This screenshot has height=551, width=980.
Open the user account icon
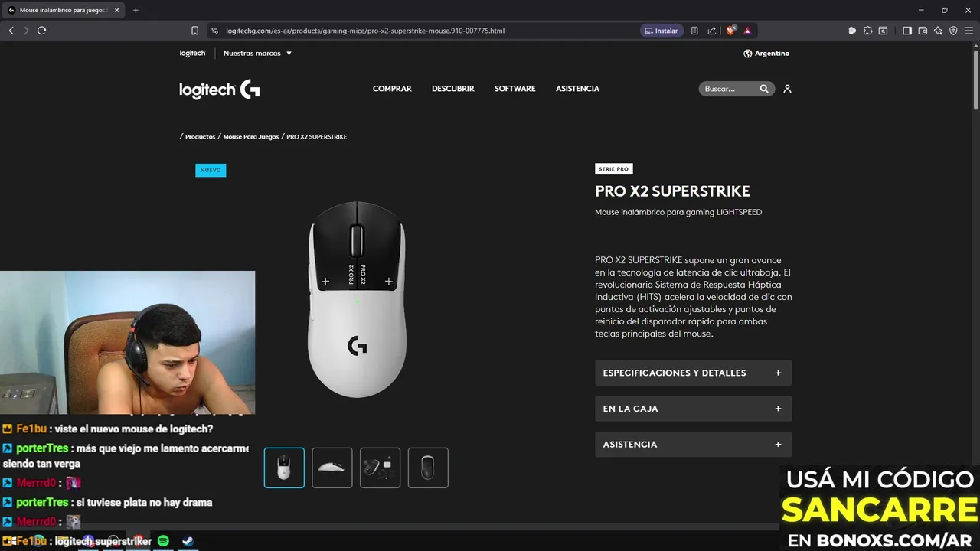coord(787,89)
